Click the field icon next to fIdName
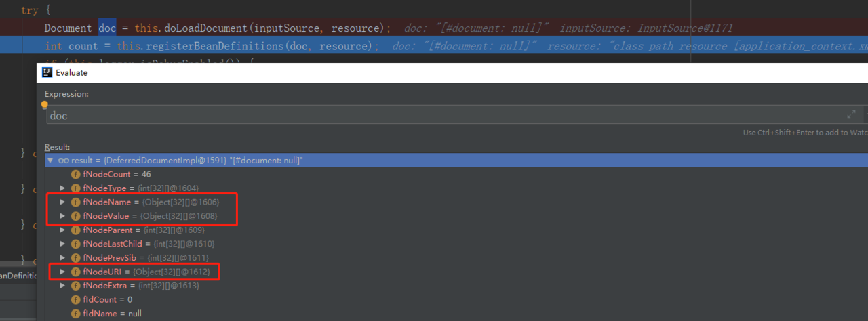 tap(76, 314)
